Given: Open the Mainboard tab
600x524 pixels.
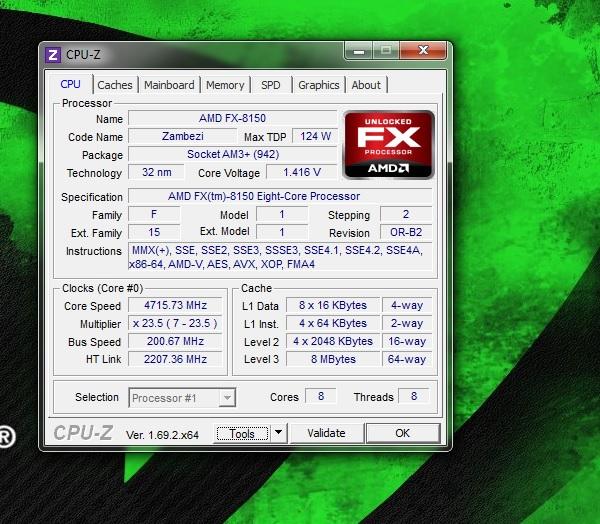Looking at the screenshot, I should 169,85.
